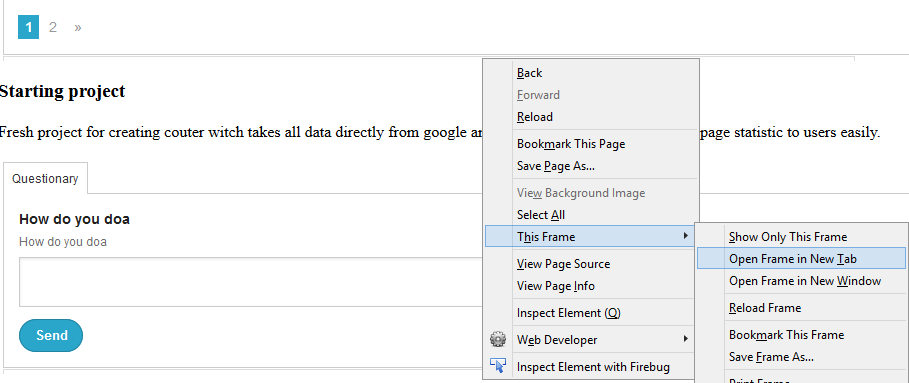Choose Save Frame As...

pos(801,357)
